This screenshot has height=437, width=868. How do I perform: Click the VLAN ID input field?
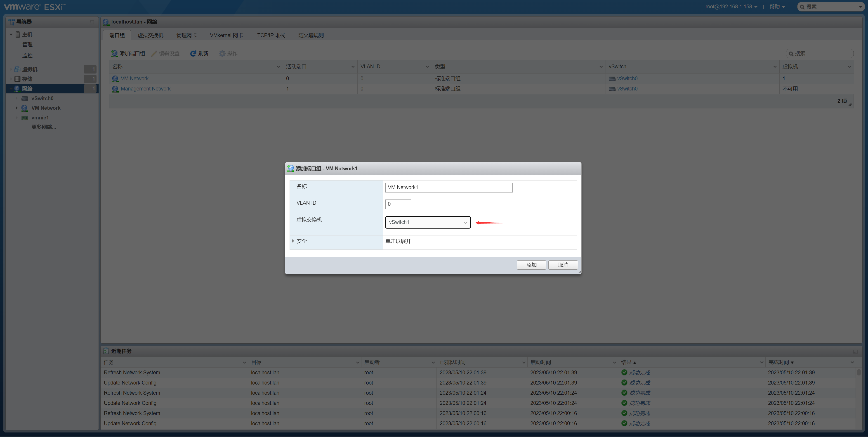[398, 204]
